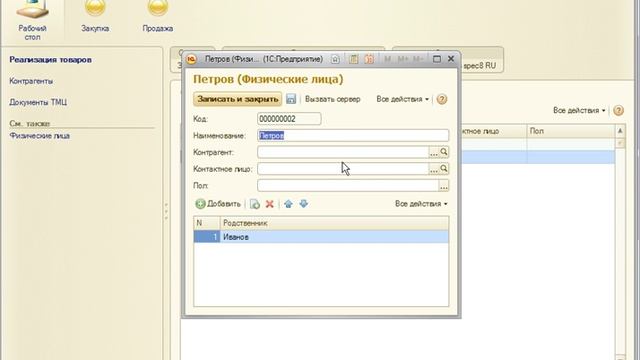Screen dimensions: 640x360
Task: Open Все действия menu above relatives table
Action: click(421, 204)
